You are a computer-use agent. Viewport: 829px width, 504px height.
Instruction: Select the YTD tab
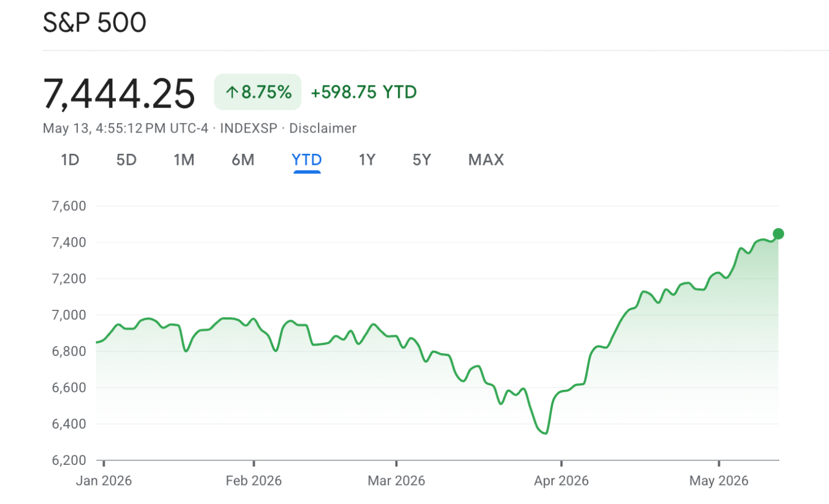click(x=306, y=160)
